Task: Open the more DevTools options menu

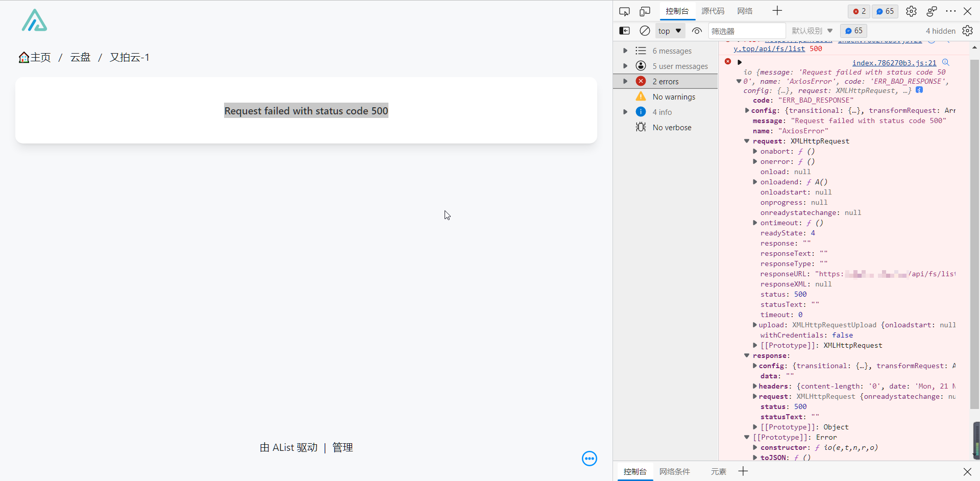Action: pyautogui.click(x=951, y=11)
